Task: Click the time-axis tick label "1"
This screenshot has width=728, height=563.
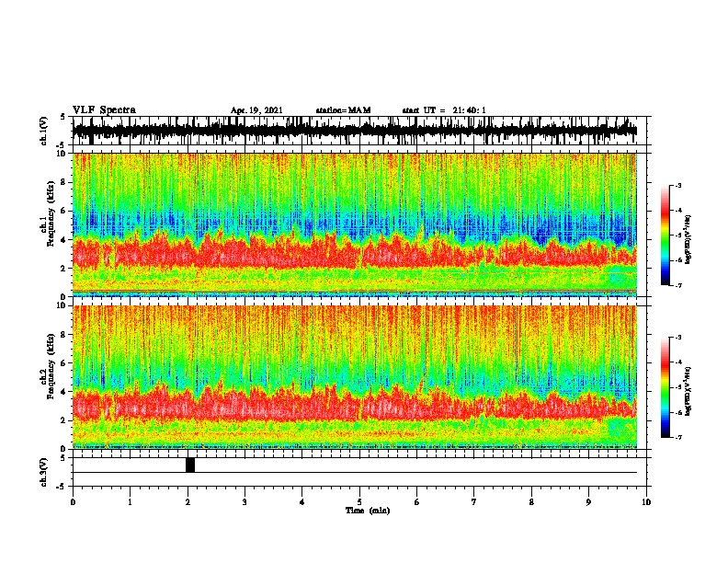Action: click(x=130, y=502)
